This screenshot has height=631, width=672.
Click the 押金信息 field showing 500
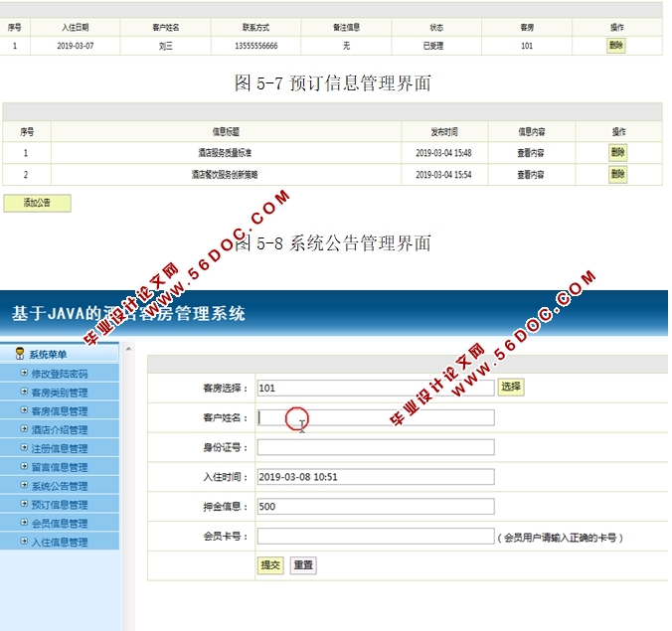coord(376,507)
